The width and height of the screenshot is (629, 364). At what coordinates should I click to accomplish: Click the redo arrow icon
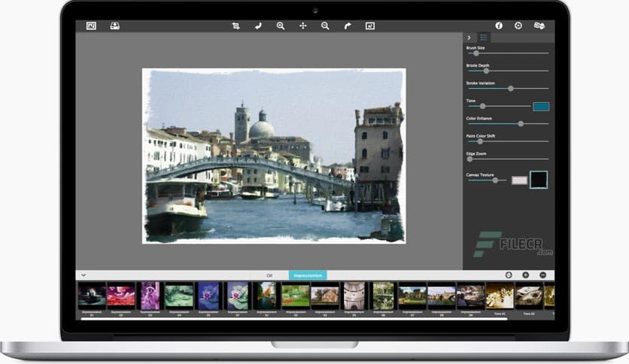point(348,26)
